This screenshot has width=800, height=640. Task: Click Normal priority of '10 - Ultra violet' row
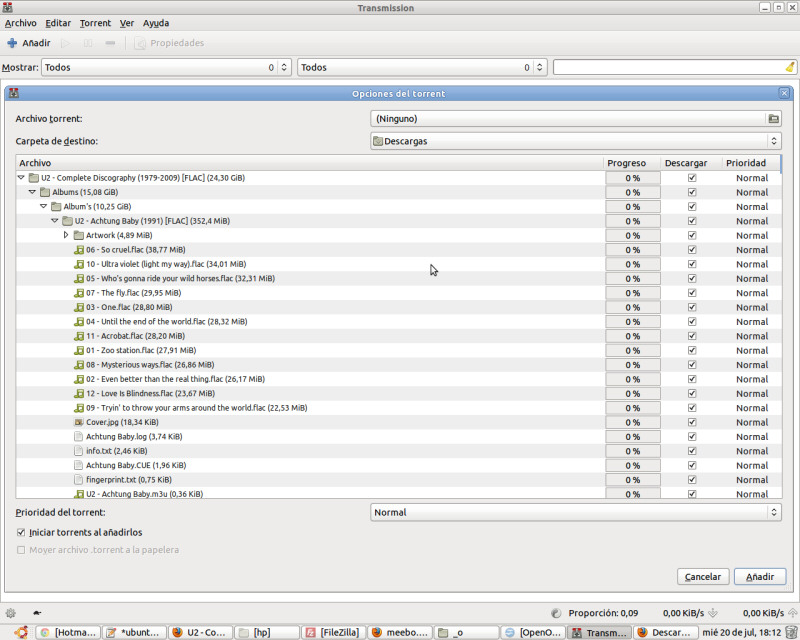(x=752, y=264)
